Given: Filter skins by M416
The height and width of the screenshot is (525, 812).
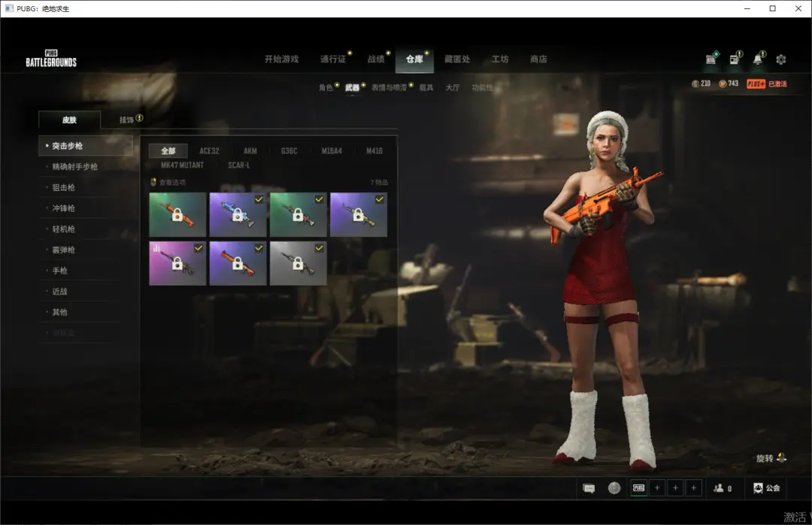Looking at the screenshot, I should pyautogui.click(x=374, y=151).
